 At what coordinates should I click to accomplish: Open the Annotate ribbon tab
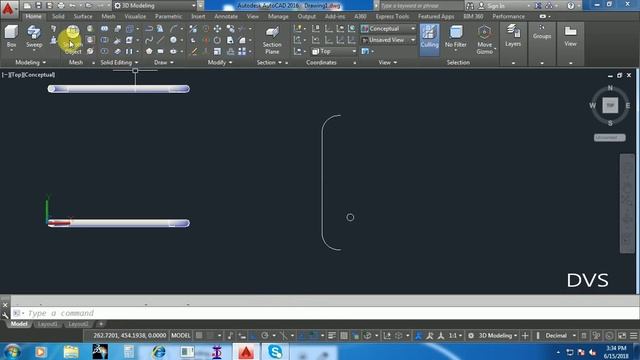226,16
